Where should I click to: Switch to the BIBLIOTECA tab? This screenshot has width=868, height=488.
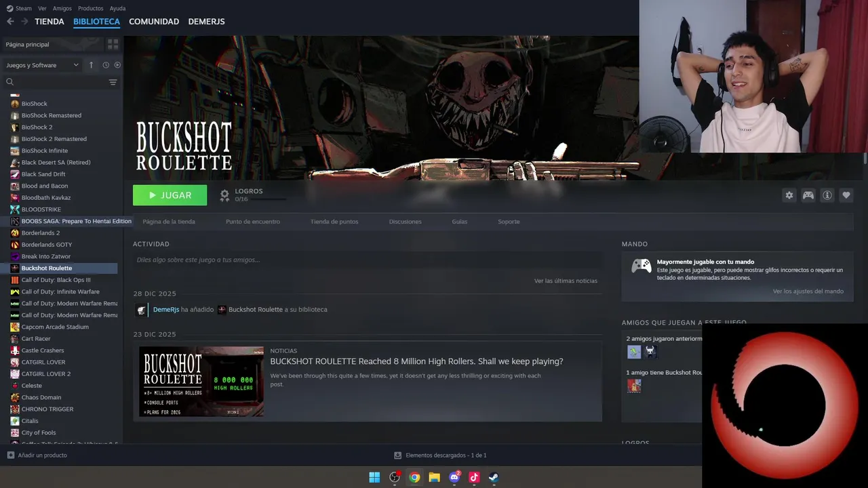[96, 22]
